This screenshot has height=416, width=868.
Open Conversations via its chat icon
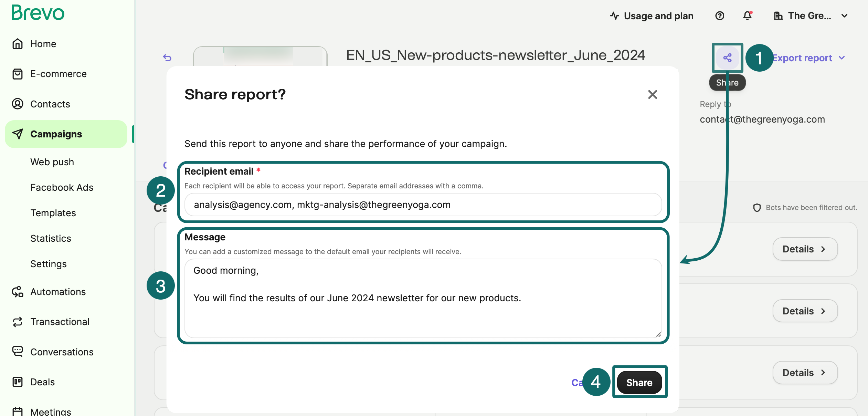[x=18, y=352]
